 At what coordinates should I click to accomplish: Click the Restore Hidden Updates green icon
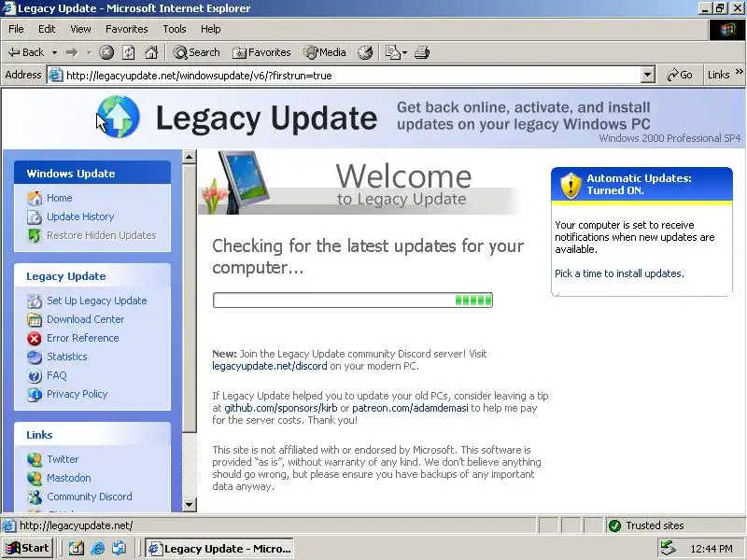click(35, 236)
